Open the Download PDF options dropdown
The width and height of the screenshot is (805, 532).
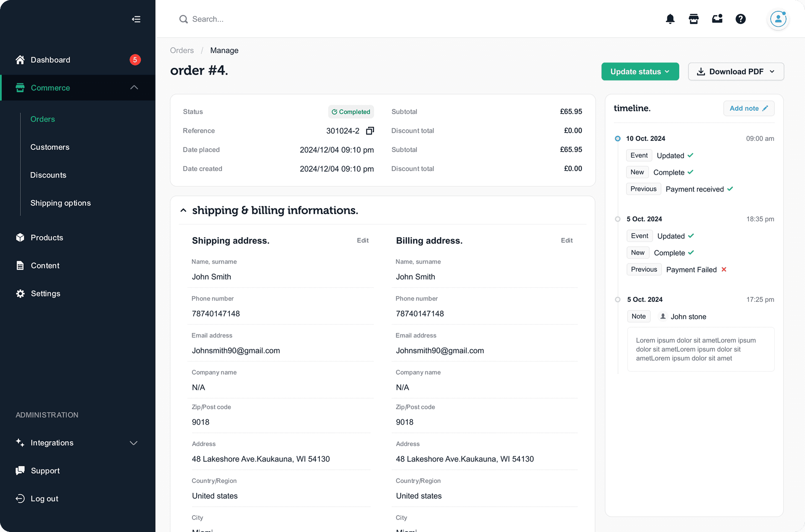pyautogui.click(x=773, y=71)
